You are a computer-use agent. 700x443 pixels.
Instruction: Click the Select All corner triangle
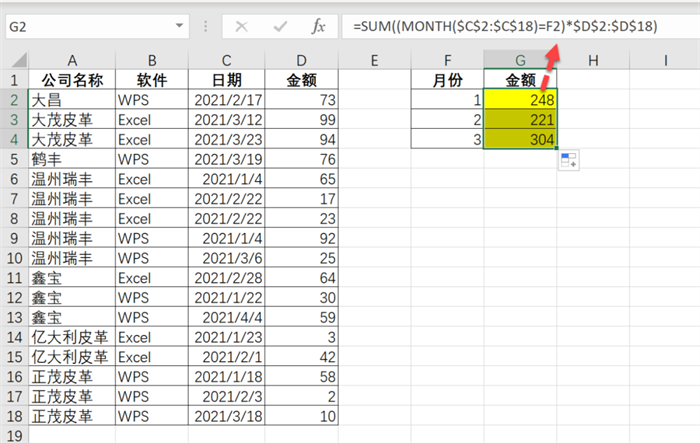[15, 60]
